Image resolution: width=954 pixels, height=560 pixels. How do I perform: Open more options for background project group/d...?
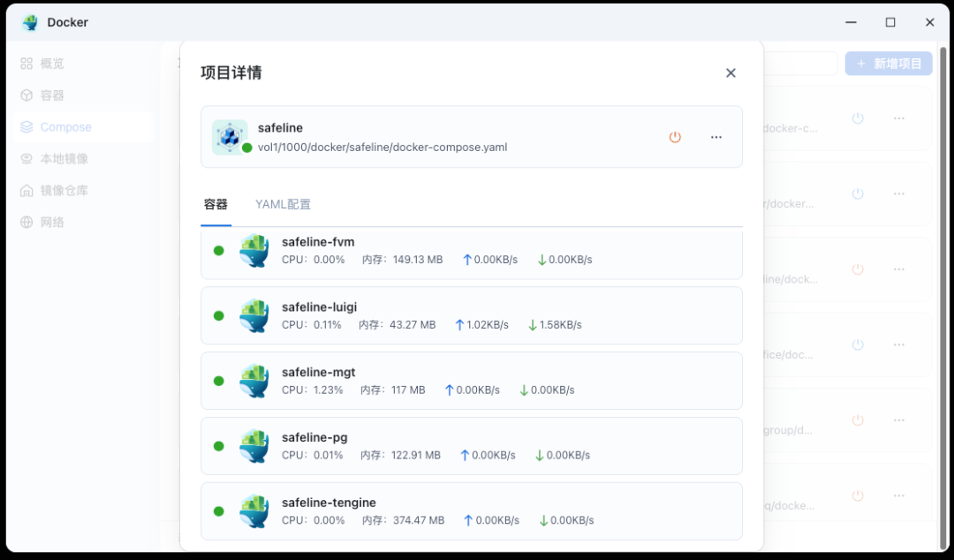point(899,420)
